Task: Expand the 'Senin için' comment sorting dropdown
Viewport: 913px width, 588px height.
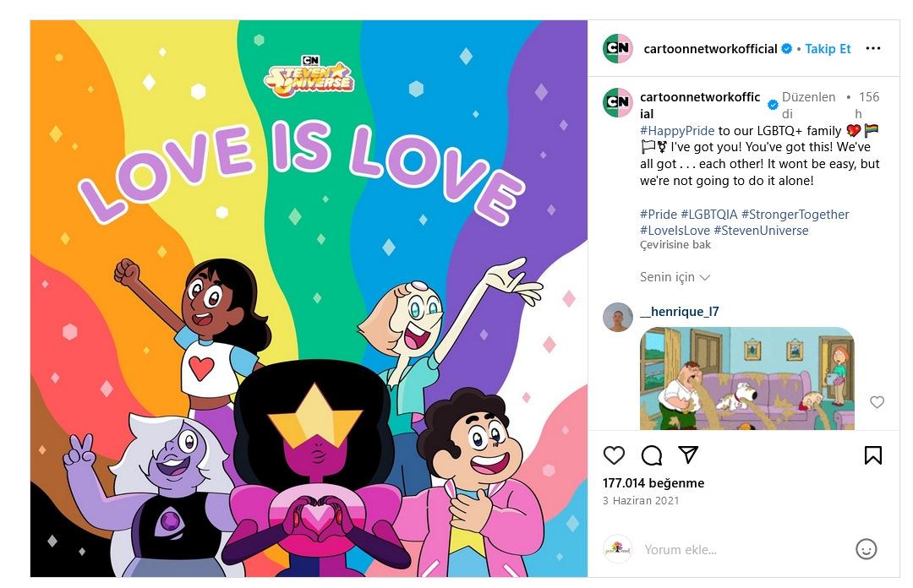Action: pyautogui.click(x=675, y=277)
